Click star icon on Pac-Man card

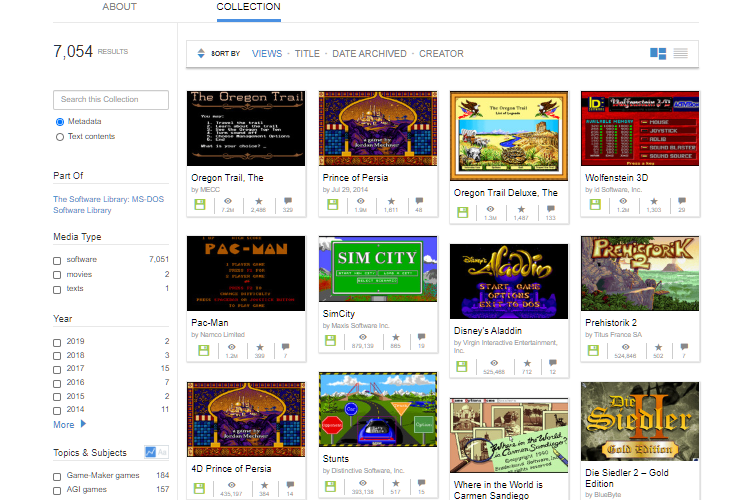(x=260, y=347)
